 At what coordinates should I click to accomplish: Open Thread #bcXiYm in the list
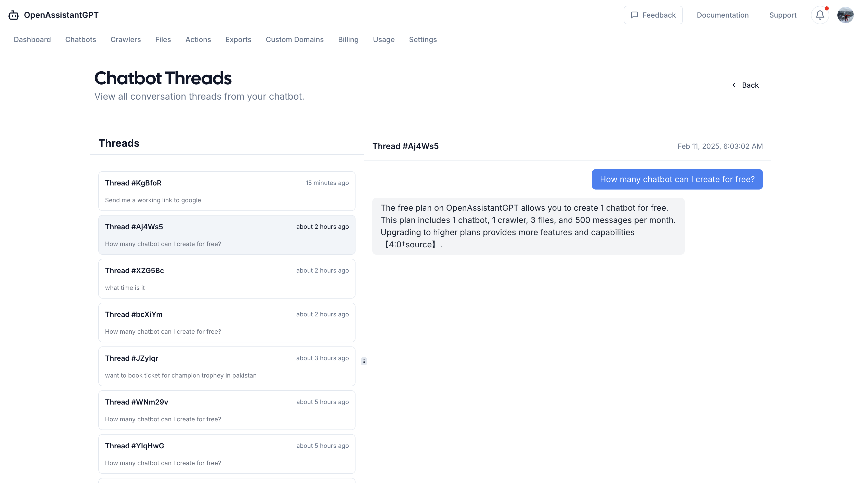[227, 322]
